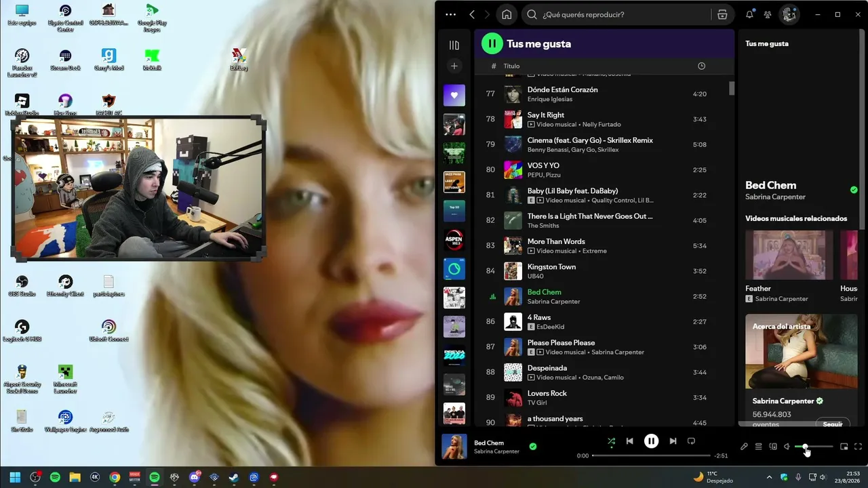868x488 pixels.
Task: Toggle the green checkmark in the Now Playing panel
Action: (x=854, y=190)
